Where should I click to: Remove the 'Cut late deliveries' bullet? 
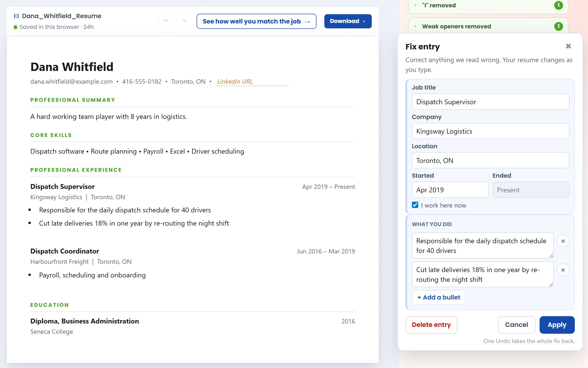click(x=563, y=270)
